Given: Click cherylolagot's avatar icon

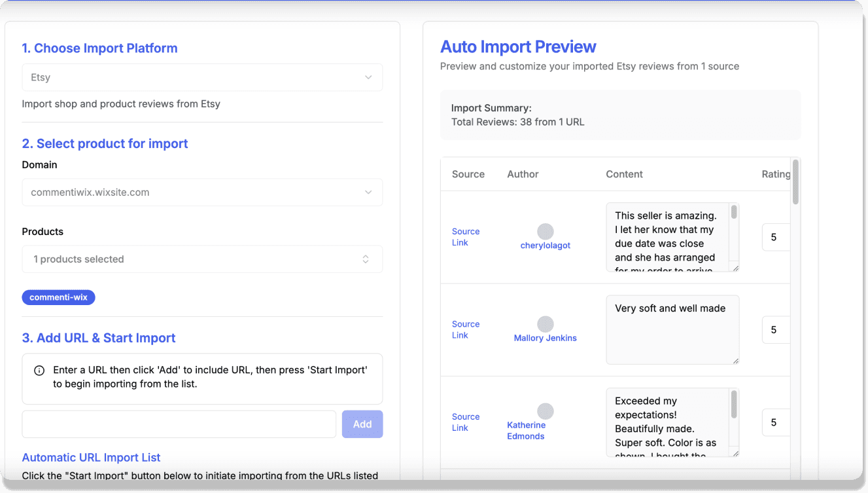Looking at the screenshot, I should [546, 231].
